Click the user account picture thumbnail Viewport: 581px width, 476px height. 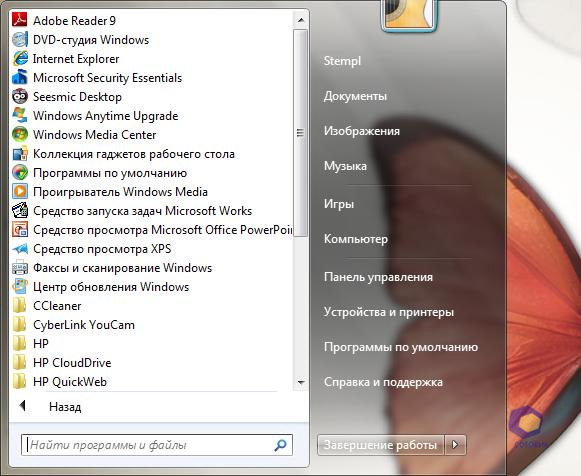coord(409,15)
